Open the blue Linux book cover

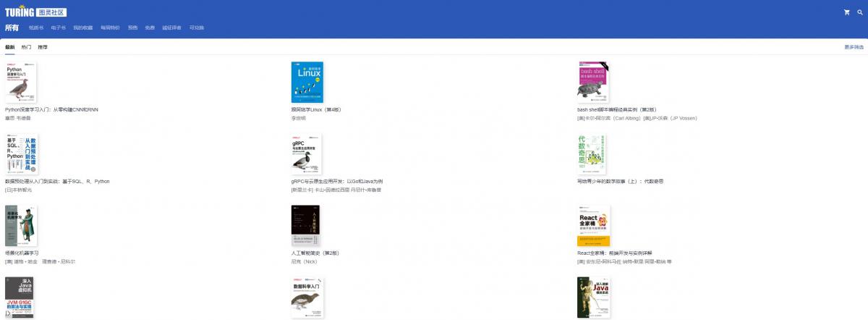(307, 82)
